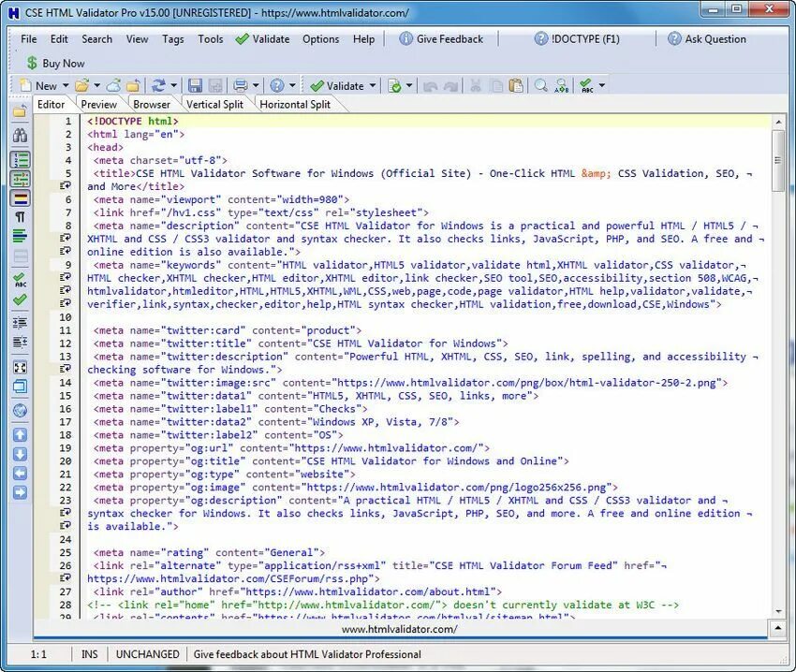Expand the spell check dropdown arrow
Viewport: 796px width, 672px height.
tap(602, 86)
